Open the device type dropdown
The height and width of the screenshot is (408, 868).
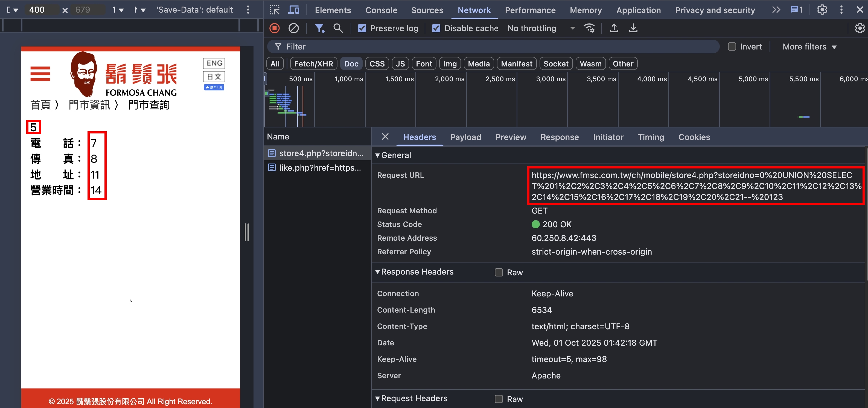(x=140, y=10)
